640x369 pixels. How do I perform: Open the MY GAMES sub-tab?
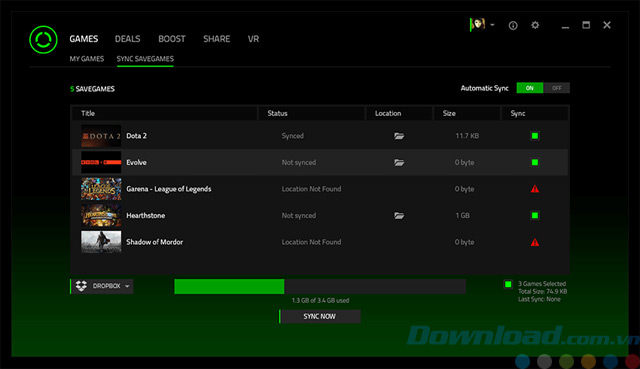click(87, 59)
